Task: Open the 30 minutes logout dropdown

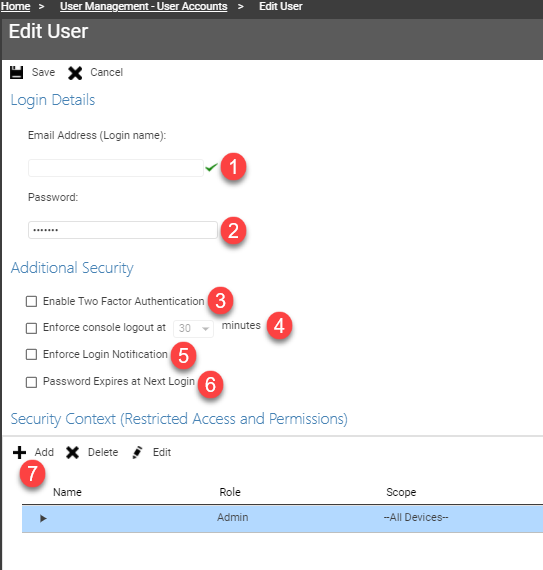Action: pos(193,329)
